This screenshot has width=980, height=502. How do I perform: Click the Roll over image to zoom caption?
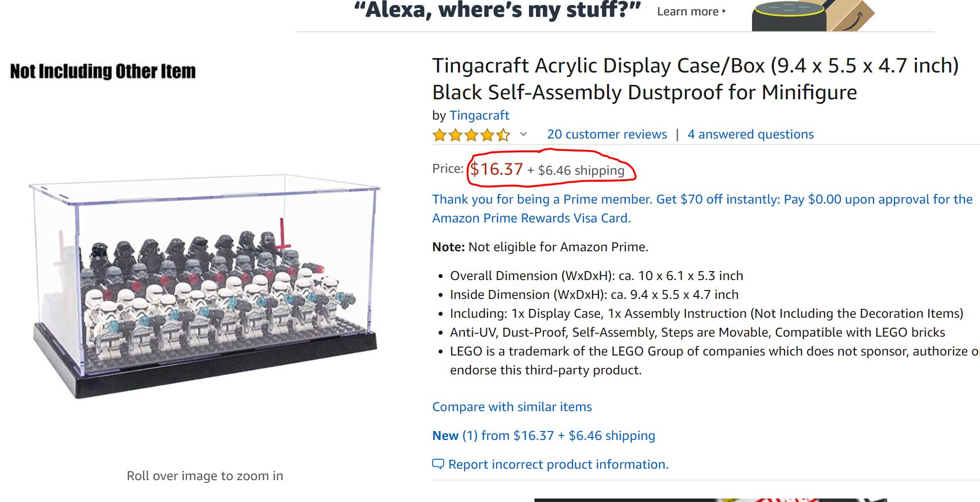tap(205, 476)
